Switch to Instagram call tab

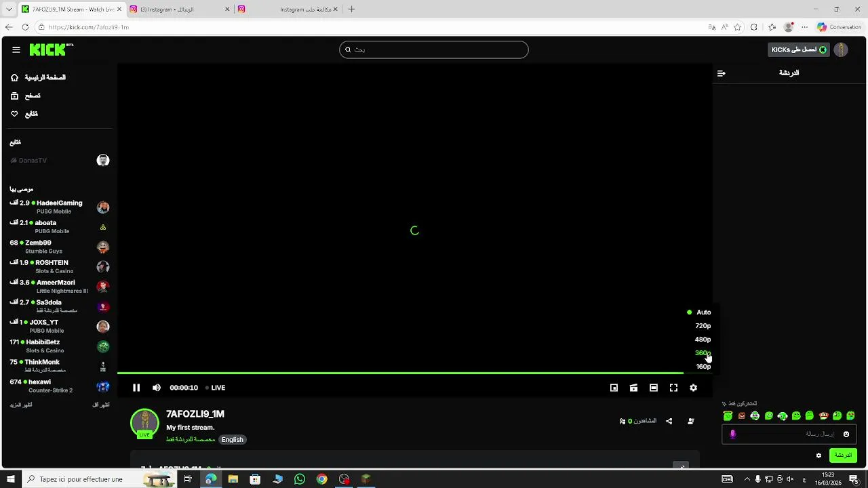289,9
